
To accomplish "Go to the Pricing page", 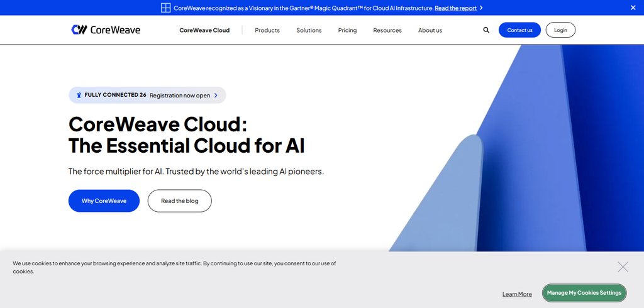I will (347, 30).
